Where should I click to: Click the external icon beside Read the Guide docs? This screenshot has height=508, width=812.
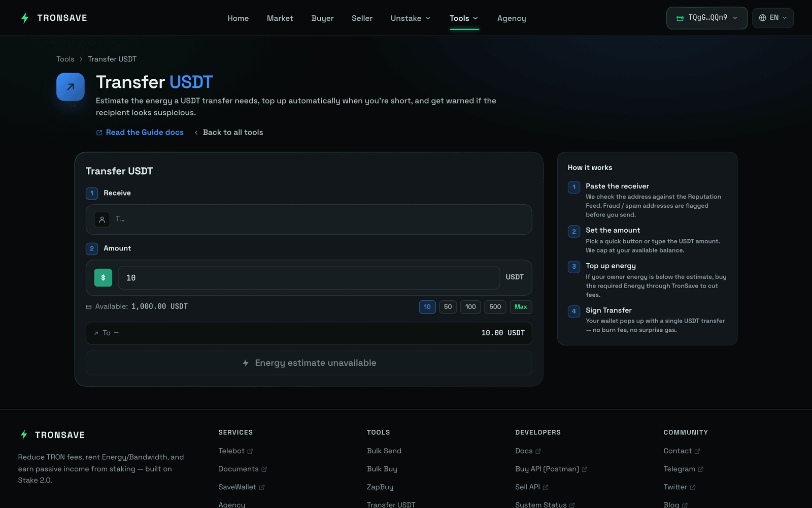click(x=99, y=133)
